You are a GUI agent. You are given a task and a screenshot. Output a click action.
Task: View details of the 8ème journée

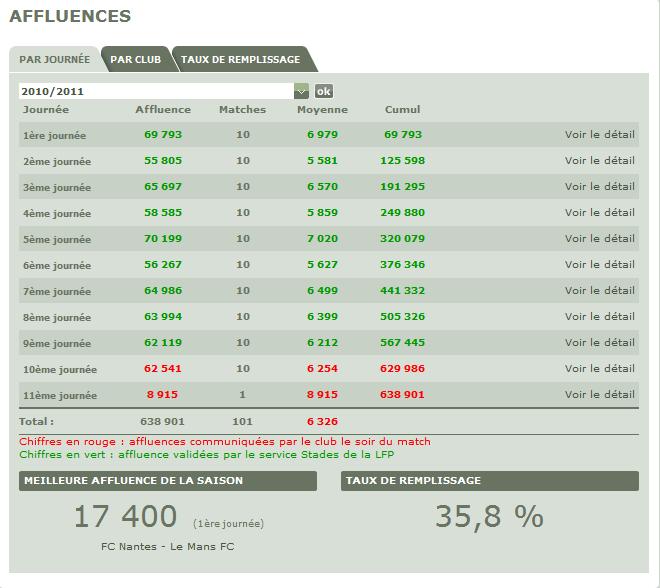pyautogui.click(x=599, y=317)
